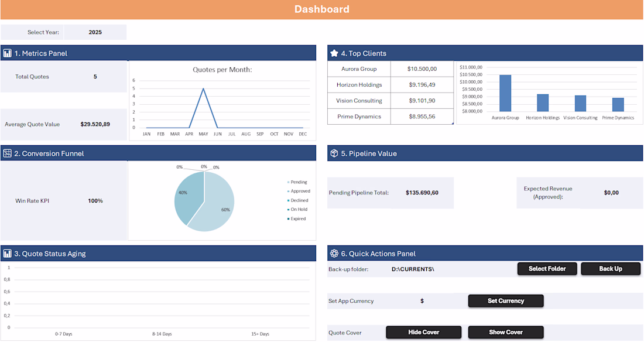The height and width of the screenshot is (342, 644).
Task: Click the Back Up button
Action: pos(610,269)
